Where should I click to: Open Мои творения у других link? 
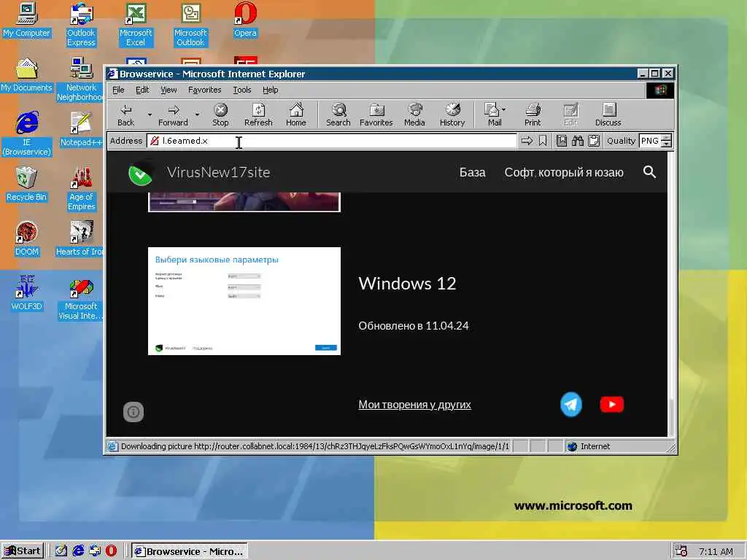click(x=414, y=404)
